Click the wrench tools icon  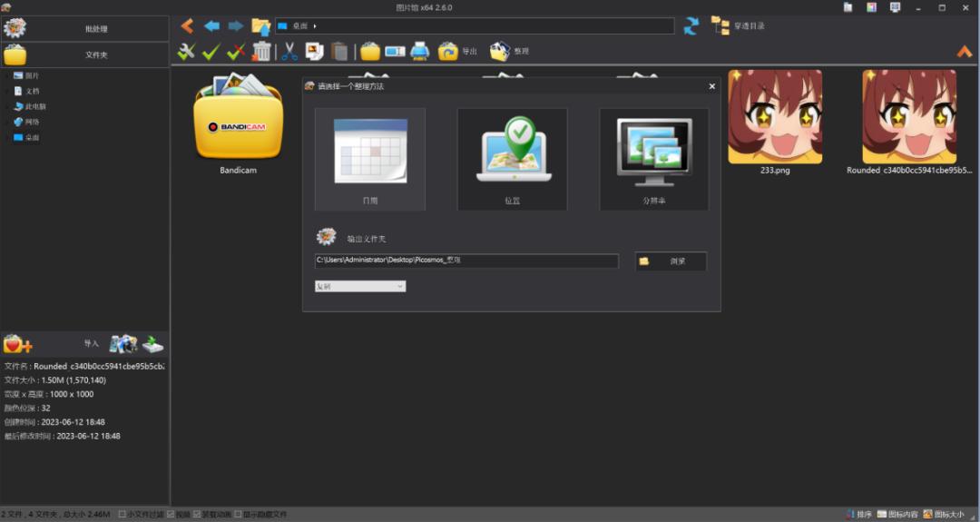click(x=187, y=52)
